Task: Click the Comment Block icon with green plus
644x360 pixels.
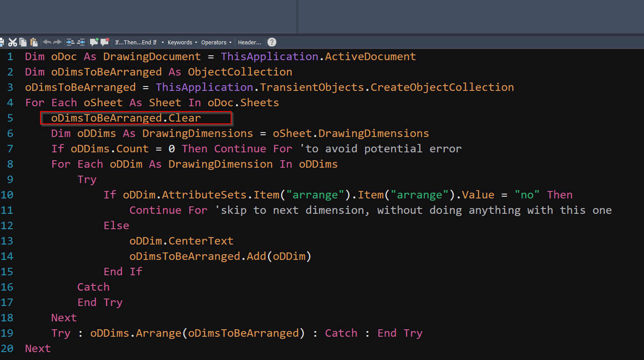Action: [x=94, y=42]
